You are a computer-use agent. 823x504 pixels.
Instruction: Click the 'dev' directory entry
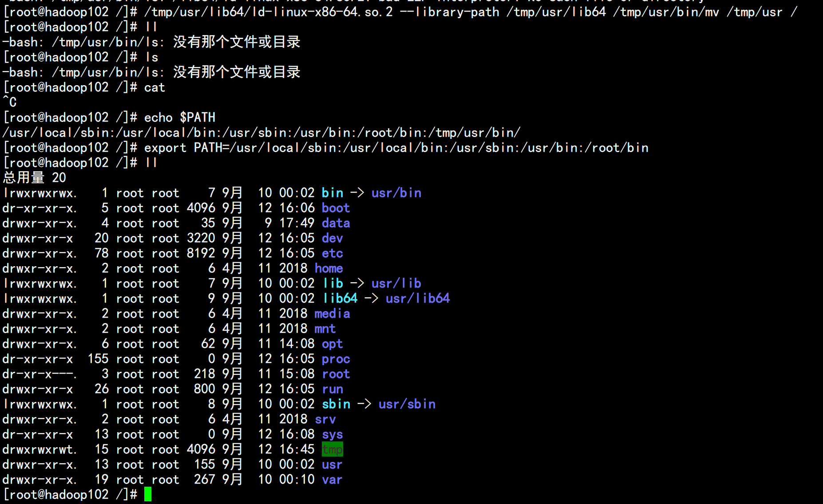332,238
